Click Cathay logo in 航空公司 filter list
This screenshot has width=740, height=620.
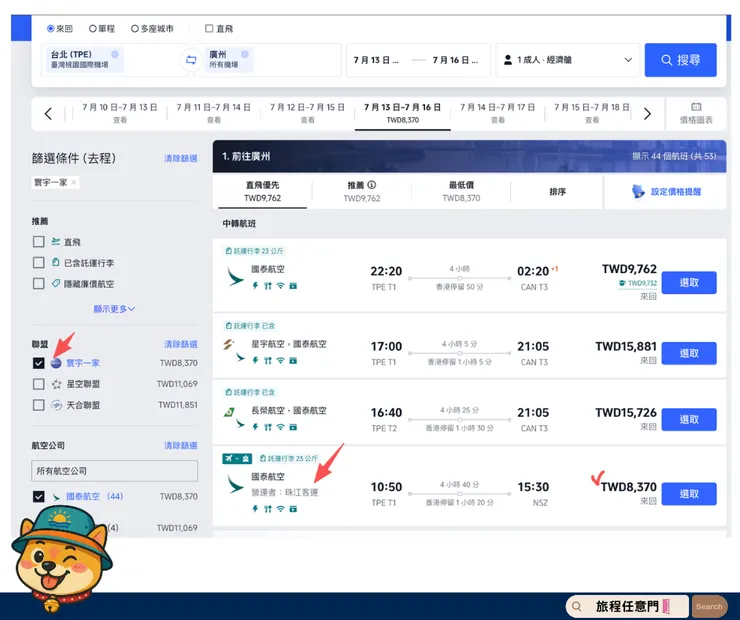(56, 497)
